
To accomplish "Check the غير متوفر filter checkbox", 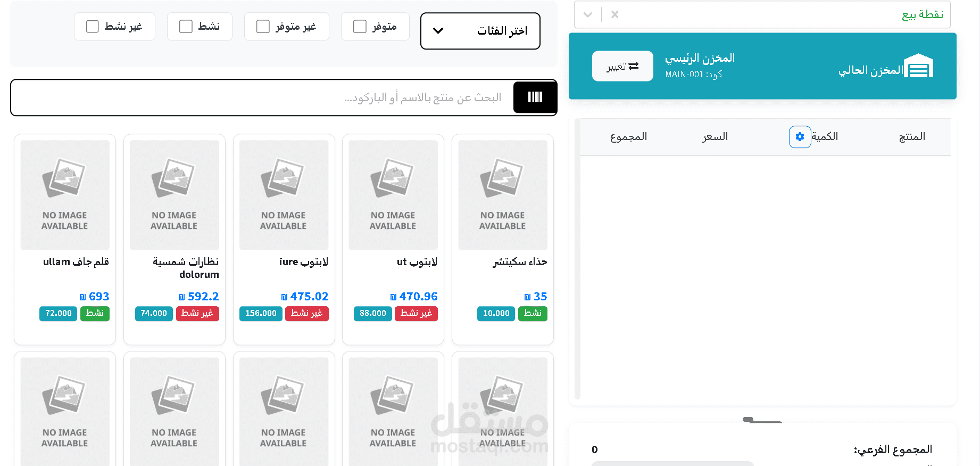I will tap(263, 26).
